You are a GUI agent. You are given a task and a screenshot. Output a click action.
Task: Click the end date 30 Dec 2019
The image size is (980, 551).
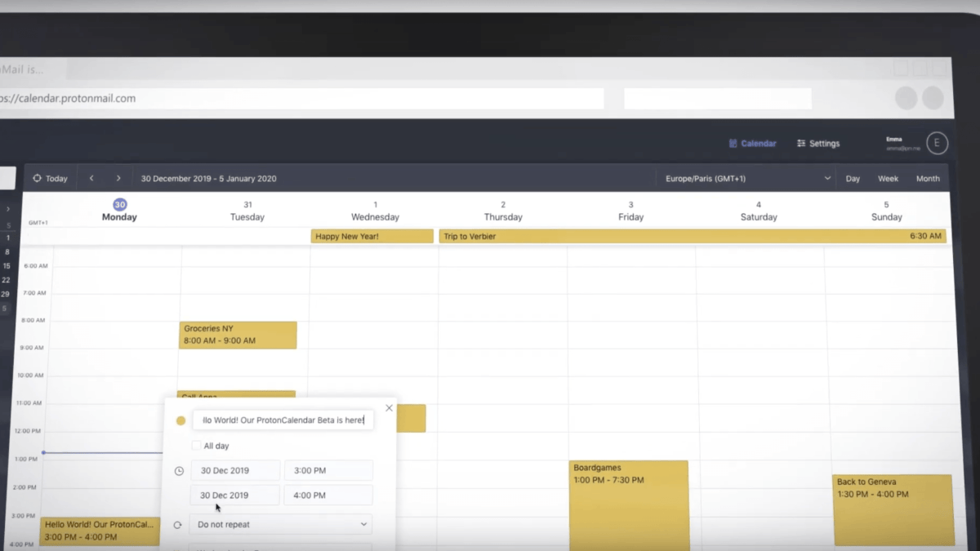235,495
